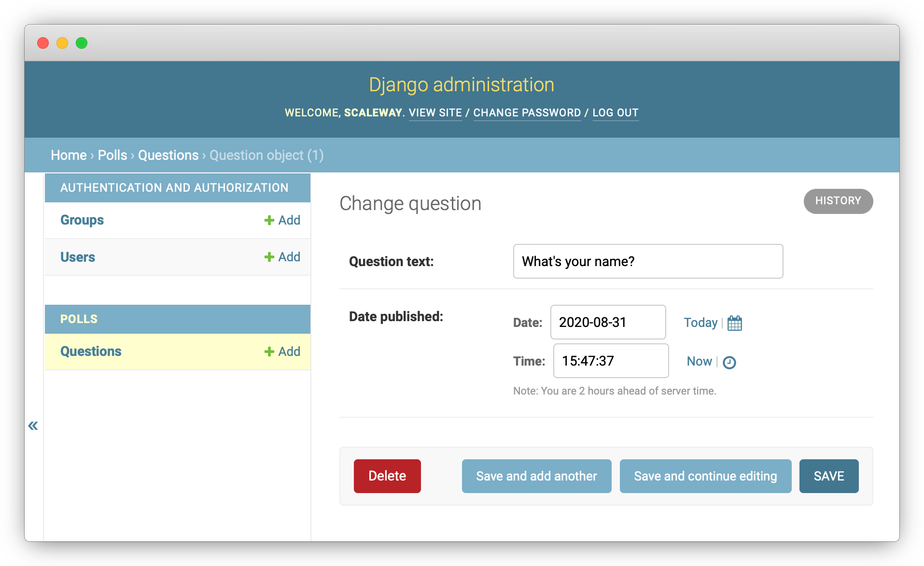Go to Polls in breadcrumbs
Viewport: 924px width, 566px height.
pos(112,155)
